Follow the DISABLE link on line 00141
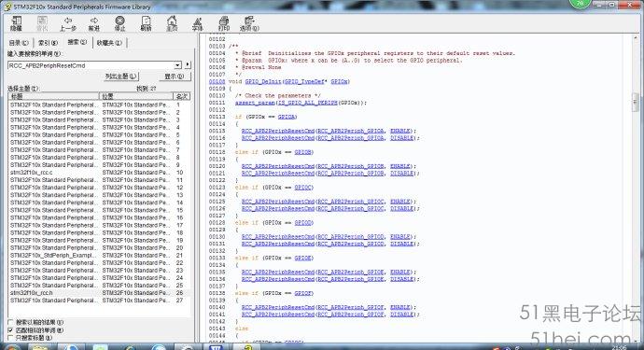The image size is (644, 350). pos(401,315)
